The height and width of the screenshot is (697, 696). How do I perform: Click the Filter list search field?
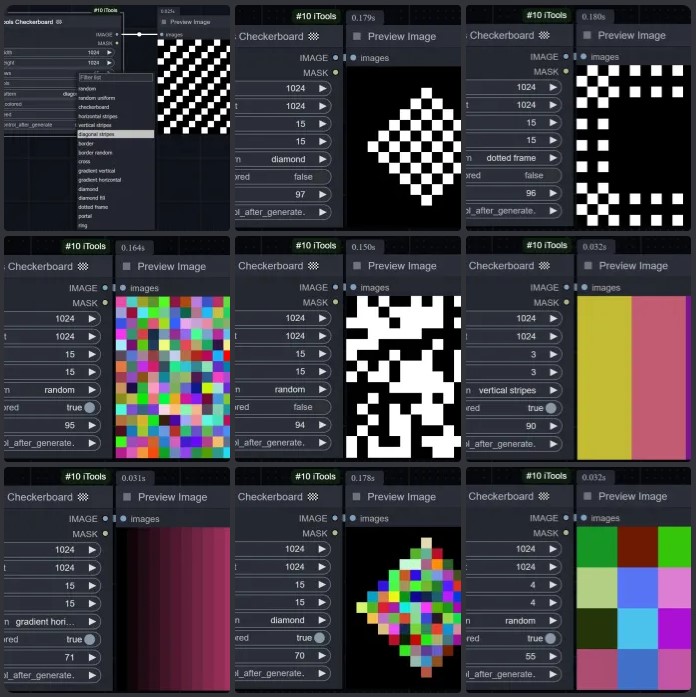[116, 77]
